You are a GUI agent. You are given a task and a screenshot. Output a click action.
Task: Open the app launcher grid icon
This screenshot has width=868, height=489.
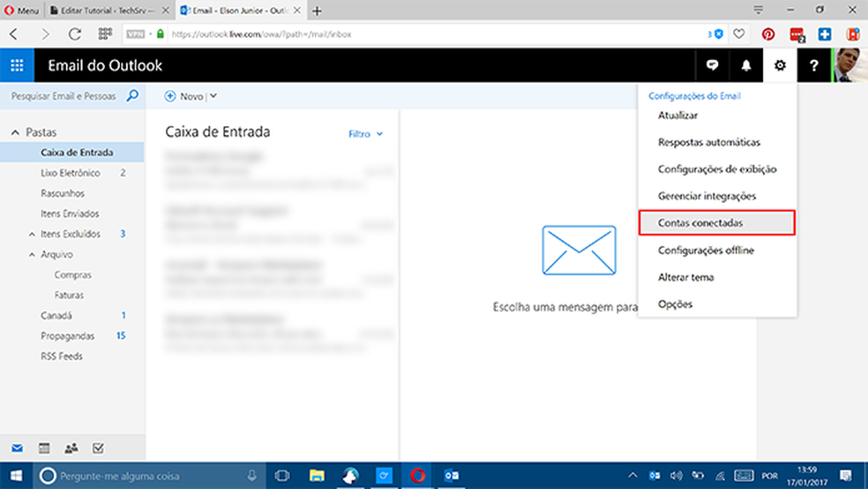[17, 65]
